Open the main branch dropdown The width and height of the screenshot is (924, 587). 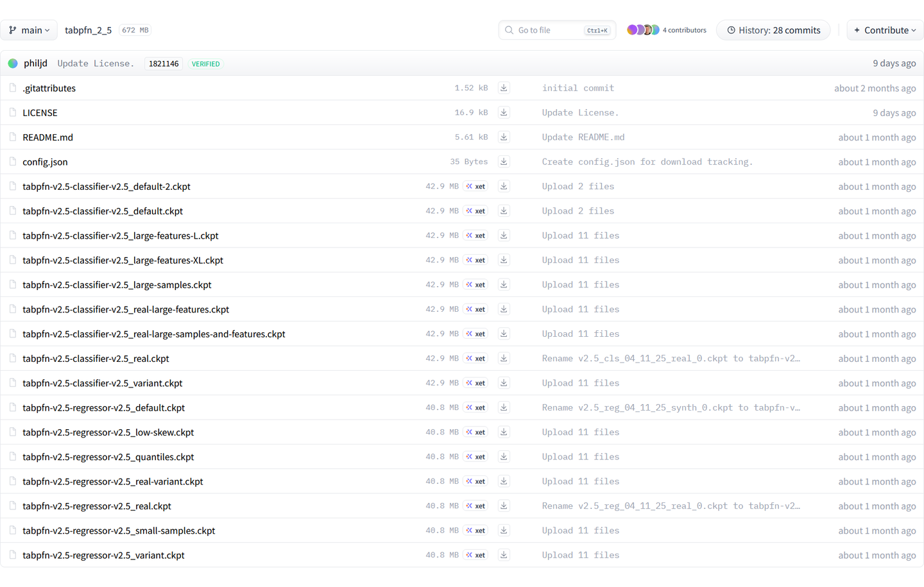(x=29, y=30)
